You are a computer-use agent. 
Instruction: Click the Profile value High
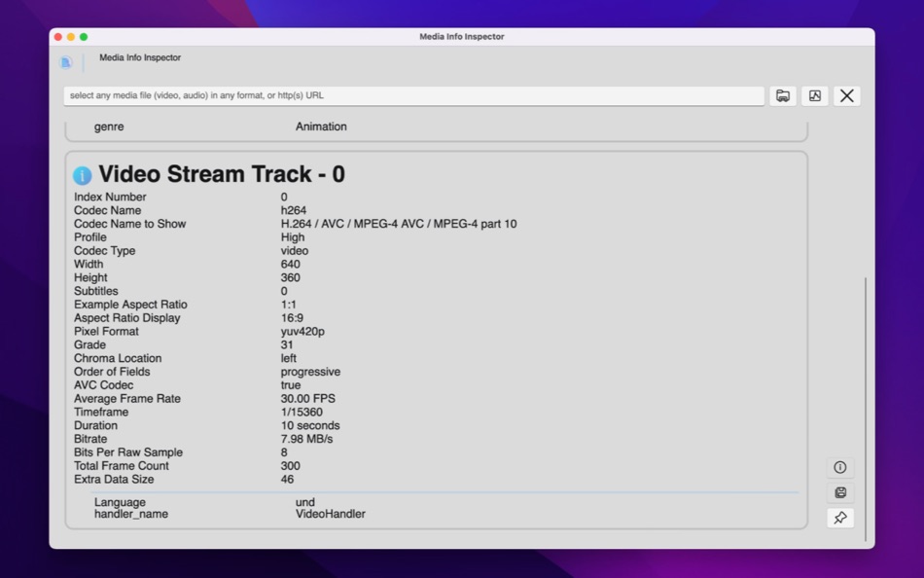293,237
